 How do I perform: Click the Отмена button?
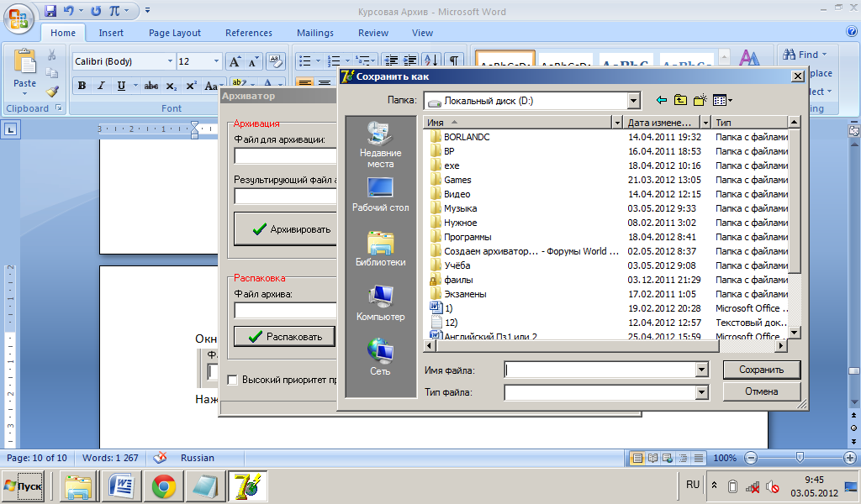pos(761,391)
